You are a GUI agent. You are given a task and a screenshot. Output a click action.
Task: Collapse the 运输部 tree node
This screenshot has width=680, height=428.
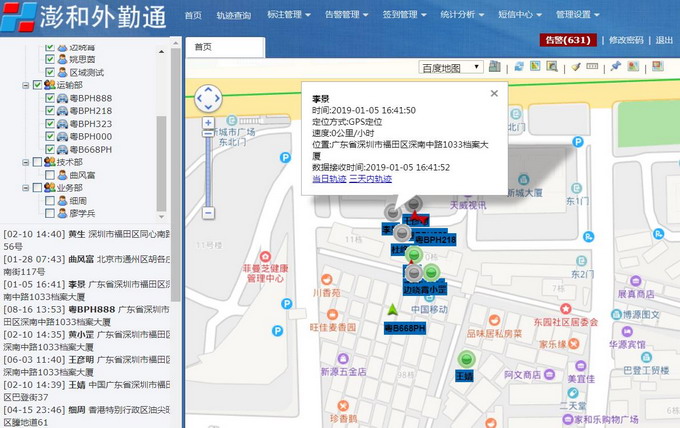point(26,85)
